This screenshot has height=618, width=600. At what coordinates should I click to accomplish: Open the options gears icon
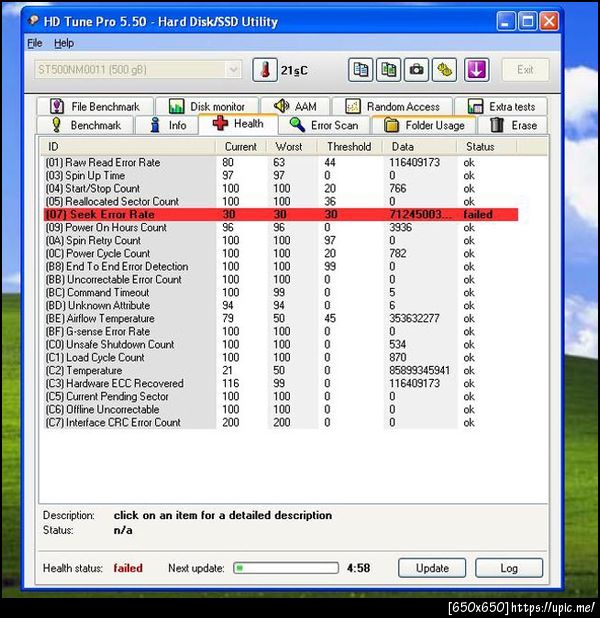444,70
